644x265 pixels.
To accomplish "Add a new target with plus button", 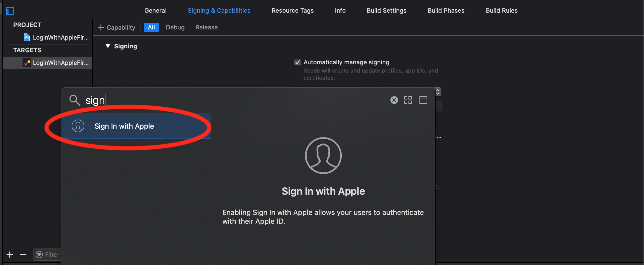I will click(10, 255).
